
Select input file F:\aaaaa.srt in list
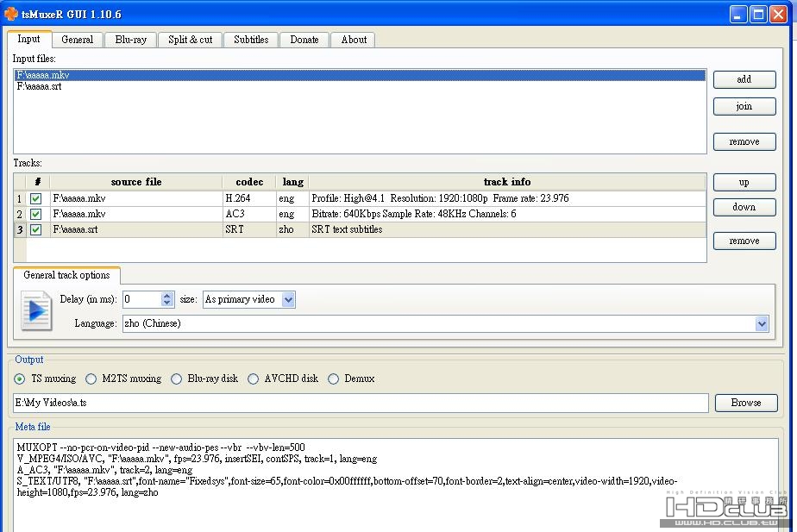click(360, 86)
